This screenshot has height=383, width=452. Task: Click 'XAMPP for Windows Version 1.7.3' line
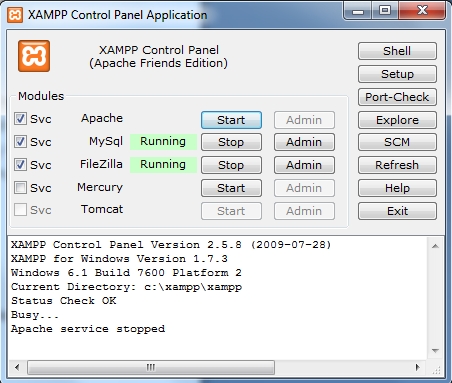click(119, 259)
